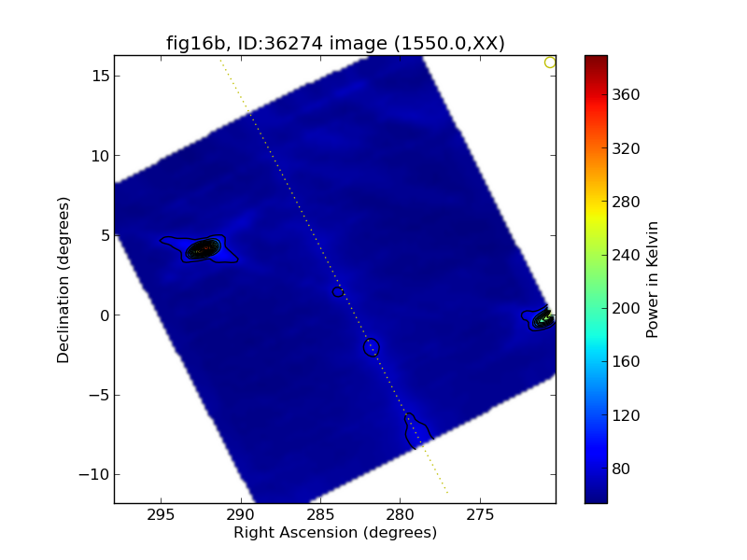Click the colorbar tick label '360'
This screenshot has height=560, width=747.
626,95
